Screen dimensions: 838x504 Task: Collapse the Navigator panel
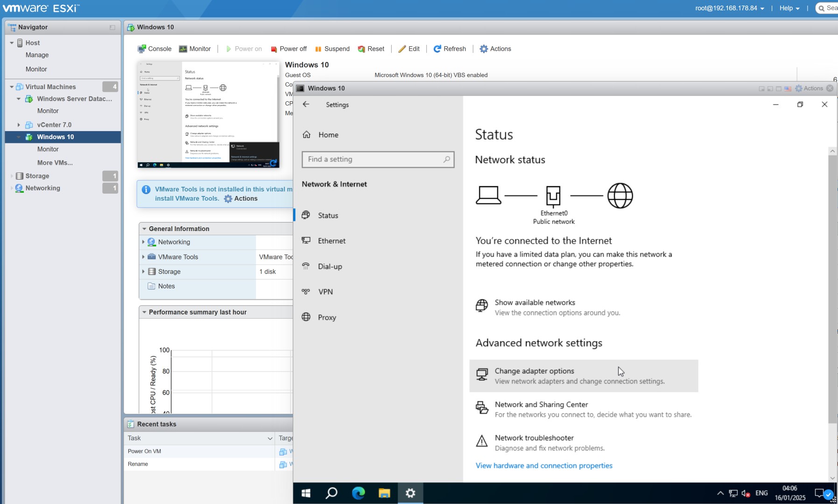(113, 28)
